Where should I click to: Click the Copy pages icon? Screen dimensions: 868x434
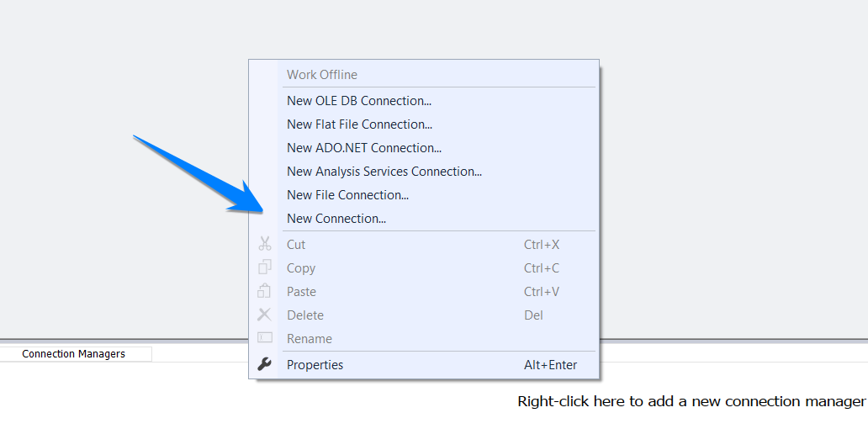(264, 268)
